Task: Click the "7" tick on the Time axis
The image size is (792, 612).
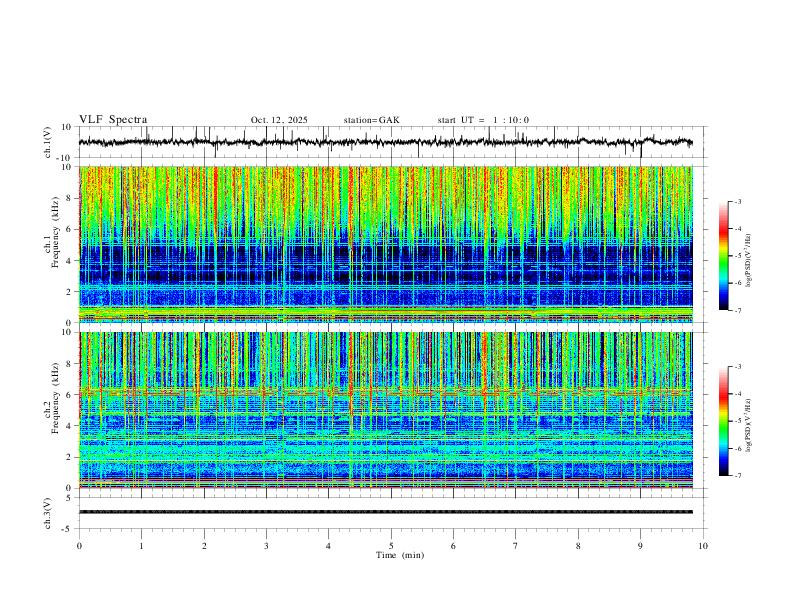Action: (x=516, y=546)
